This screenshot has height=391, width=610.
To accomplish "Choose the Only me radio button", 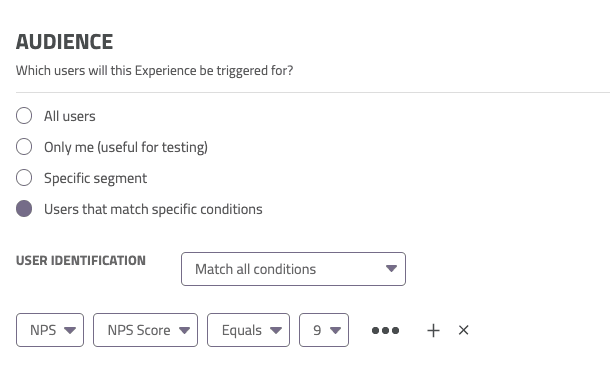I will (x=24, y=147).
